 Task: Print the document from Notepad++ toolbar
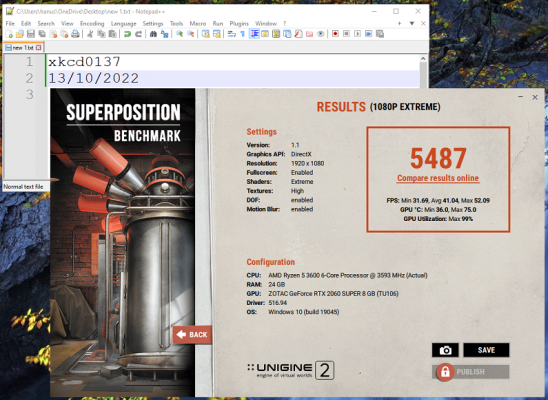[75, 34]
